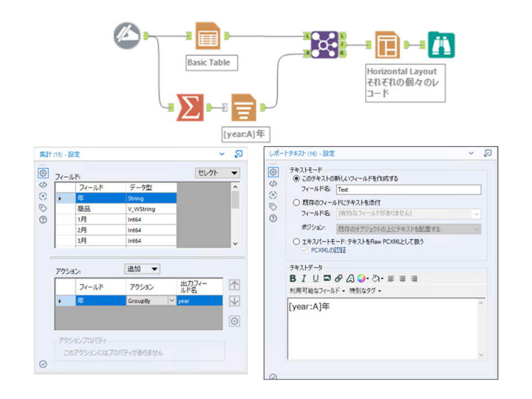This screenshot has height=399, width=532.
Task: Select 'このテキストの新しいフィールドを作成する' radio button
Action: [296, 178]
